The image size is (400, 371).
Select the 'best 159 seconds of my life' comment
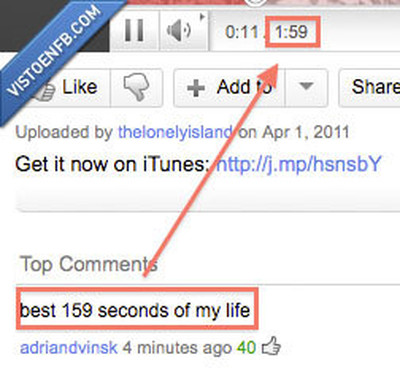point(135,310)
